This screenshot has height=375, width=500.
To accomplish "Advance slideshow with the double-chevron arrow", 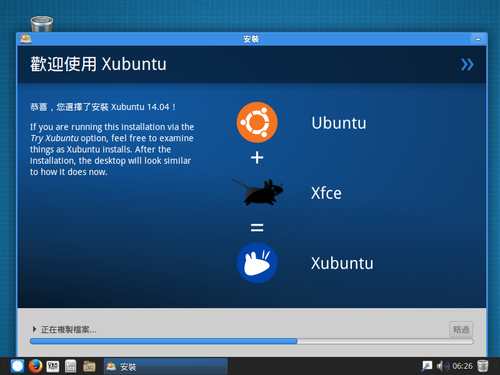I will 467,64.
